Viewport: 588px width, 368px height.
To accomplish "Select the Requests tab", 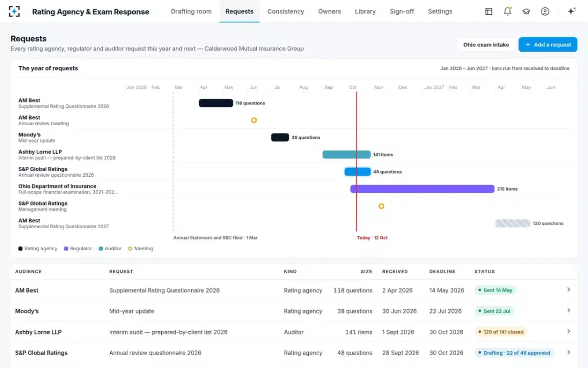I will 240,11.
